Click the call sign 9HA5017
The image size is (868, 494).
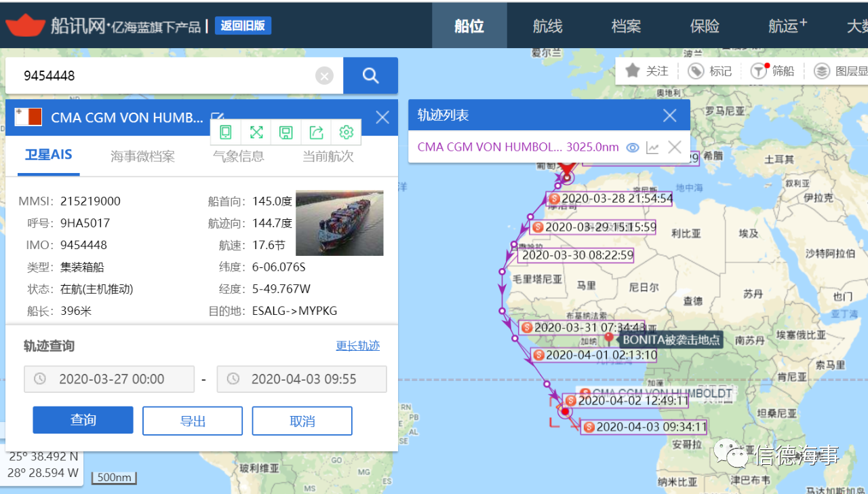85,223
